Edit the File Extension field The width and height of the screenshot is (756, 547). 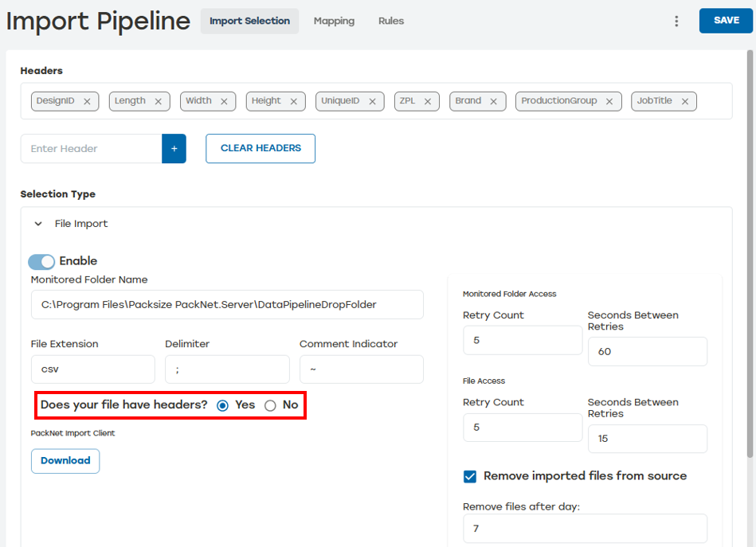pyautogui.click(x=93, y=369)
